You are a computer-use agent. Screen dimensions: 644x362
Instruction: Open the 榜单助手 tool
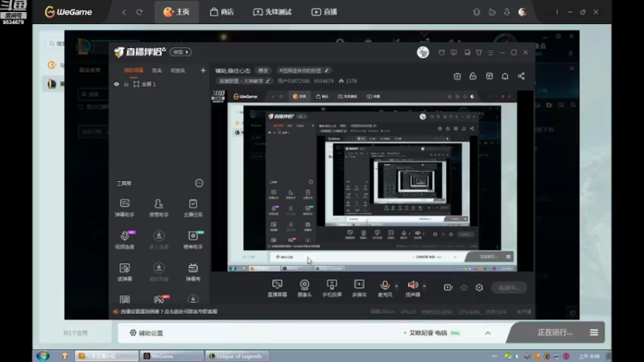click(192, 239)
